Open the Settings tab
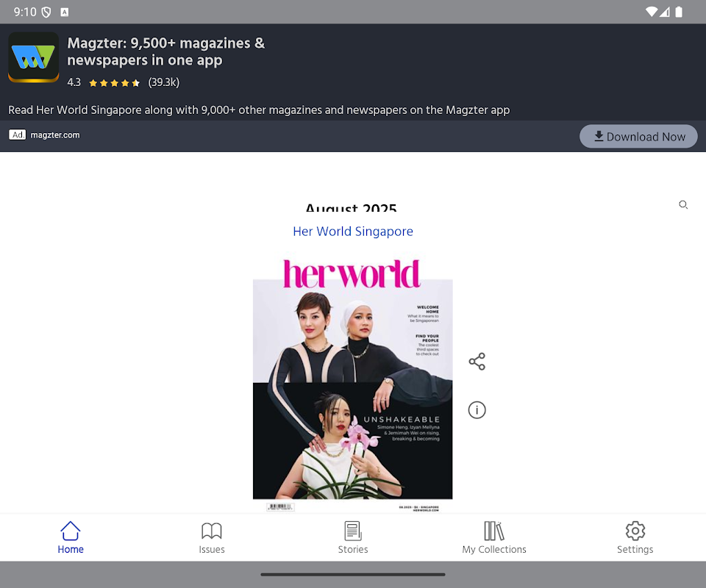This screenshot has height=588, width=706. tap(635, 537)
